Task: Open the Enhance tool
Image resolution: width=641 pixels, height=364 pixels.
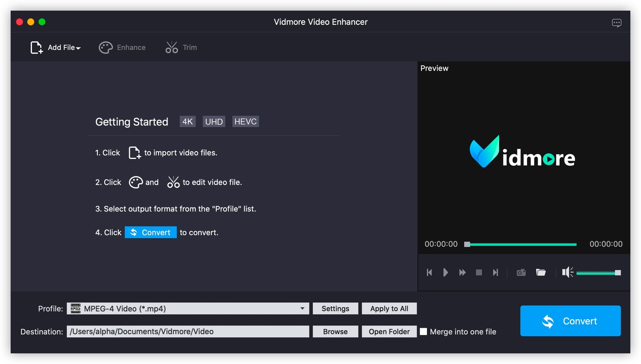Action: pyautogui.click(x=122, y=47)
